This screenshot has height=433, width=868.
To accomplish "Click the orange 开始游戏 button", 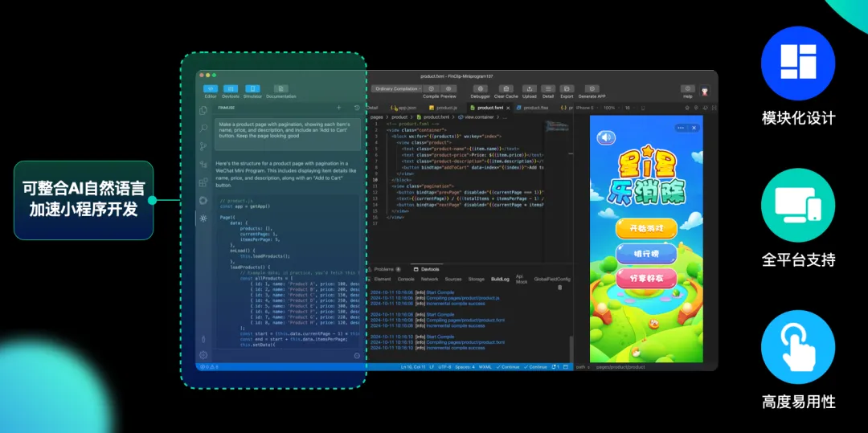I will point(645,228).
